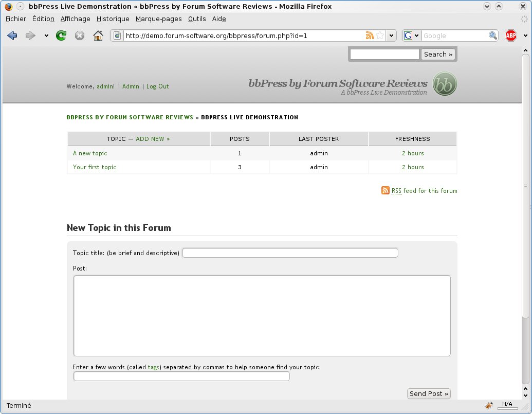Click the tags input field
This screenshot has height=414, width=532.
(x=181, y=376)
